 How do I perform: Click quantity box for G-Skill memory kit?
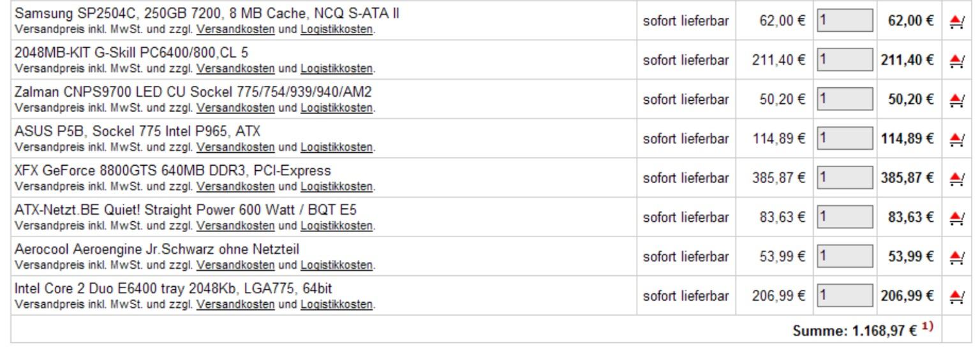(845, 60)
